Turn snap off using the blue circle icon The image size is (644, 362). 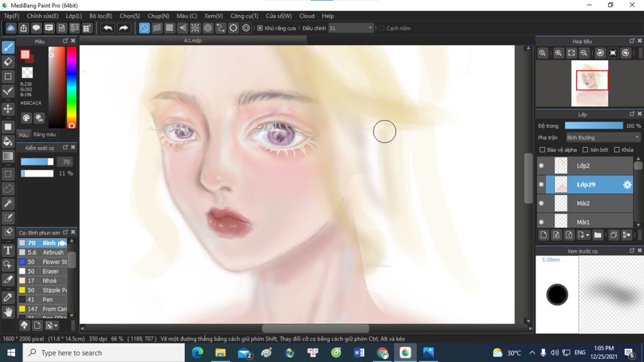[144, 28]
